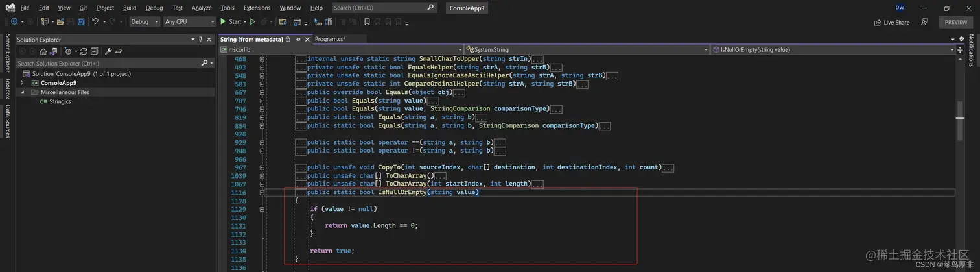Open the Analyze menu
The height and width of the screenshot is (272, 980).
coord(202,8)
